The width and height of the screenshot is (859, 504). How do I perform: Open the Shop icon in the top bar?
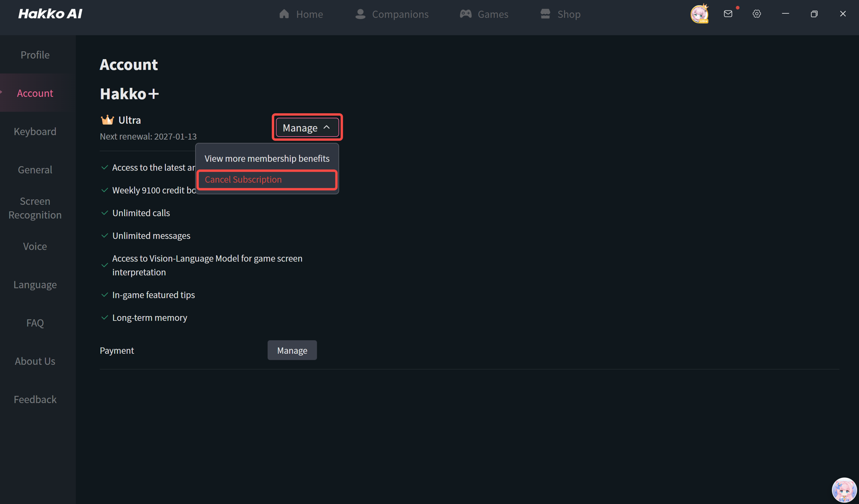click(x=545, y=14)
